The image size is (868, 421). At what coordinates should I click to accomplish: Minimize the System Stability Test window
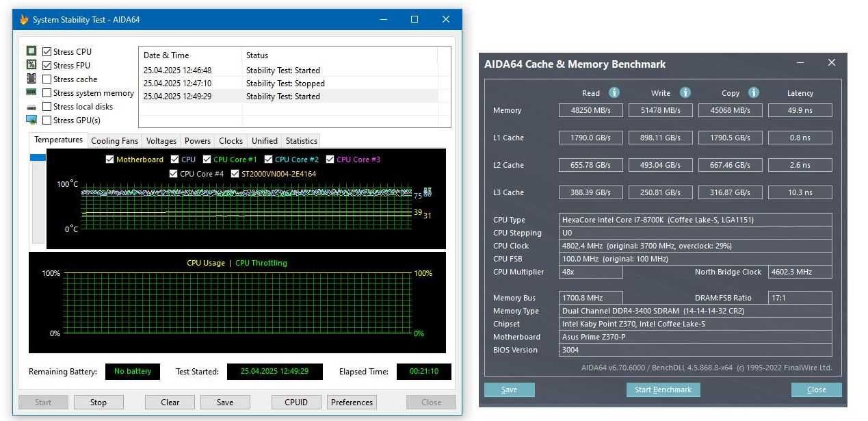click(x=382, y=19)
